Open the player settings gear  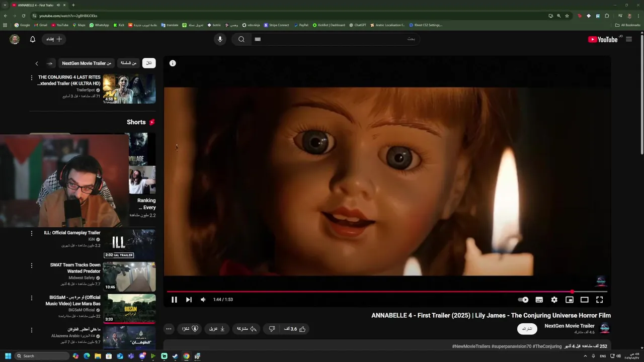[554, 300]
